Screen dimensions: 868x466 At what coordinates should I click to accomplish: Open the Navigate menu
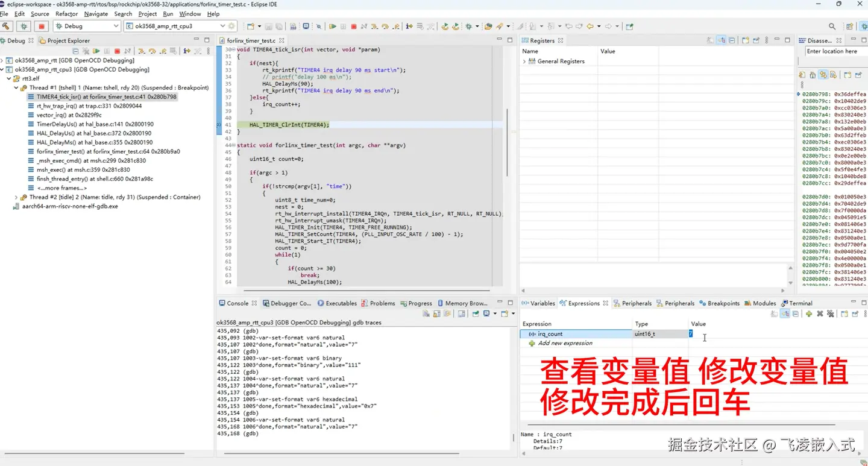[96, 14]
